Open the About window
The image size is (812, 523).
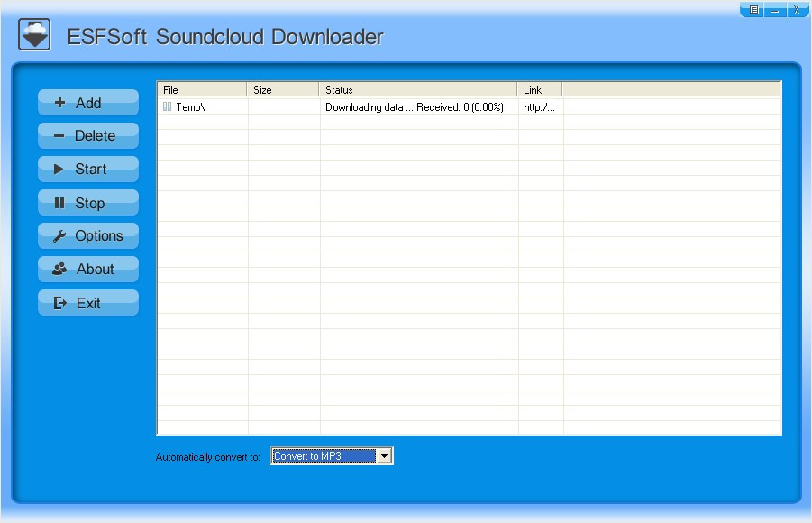[x=88, y=269]
